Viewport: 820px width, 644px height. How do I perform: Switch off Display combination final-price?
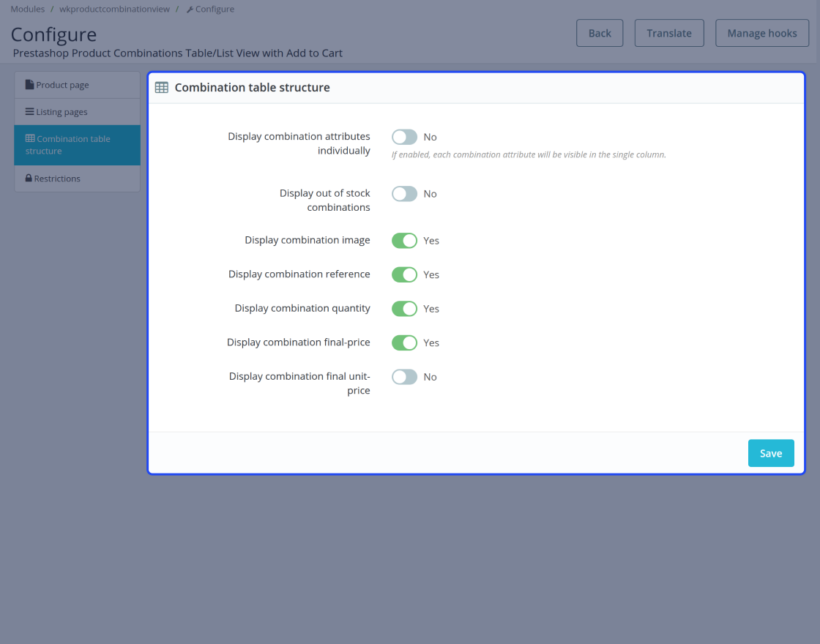point(404,342)
